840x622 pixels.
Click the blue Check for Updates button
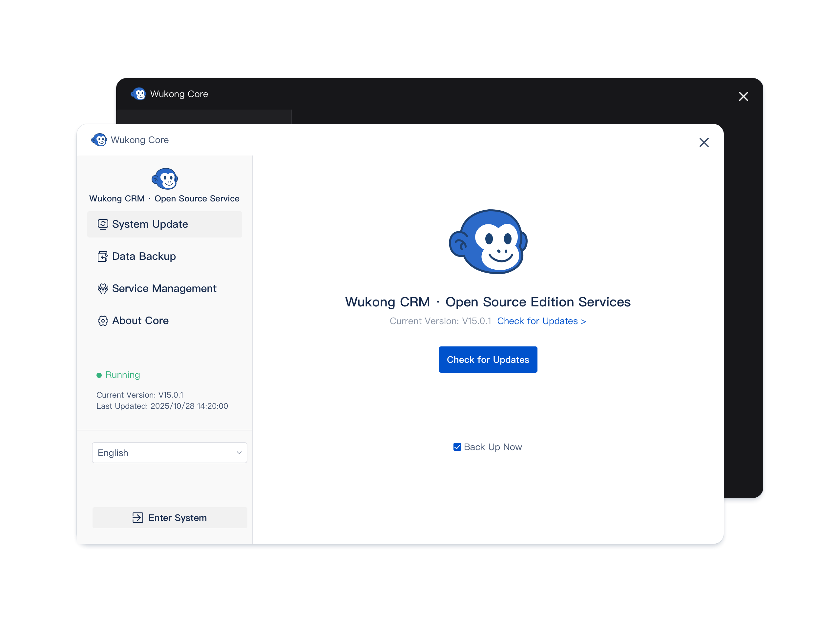[x=488, y=360]
